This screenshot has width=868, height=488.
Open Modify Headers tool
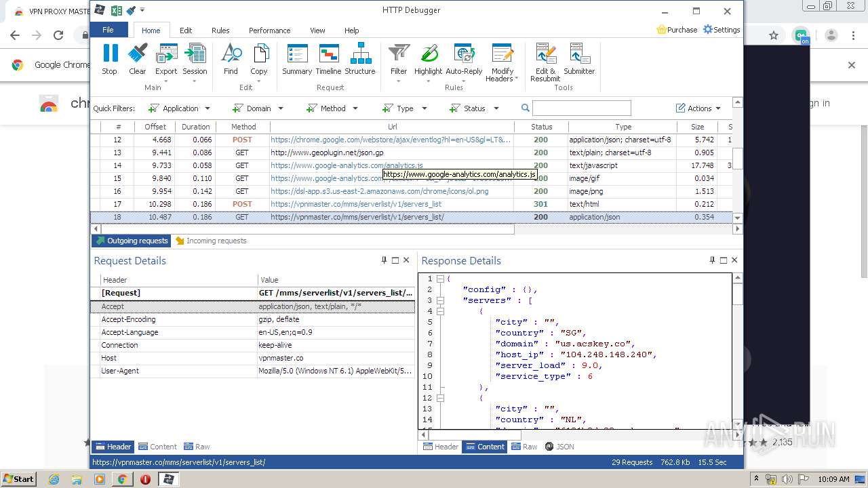[502, 62]
